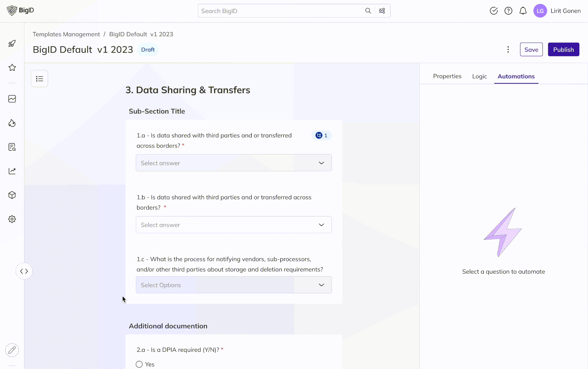Click the flame icon in sidebar
588x369 pixels.
click(x=12, y=123)
